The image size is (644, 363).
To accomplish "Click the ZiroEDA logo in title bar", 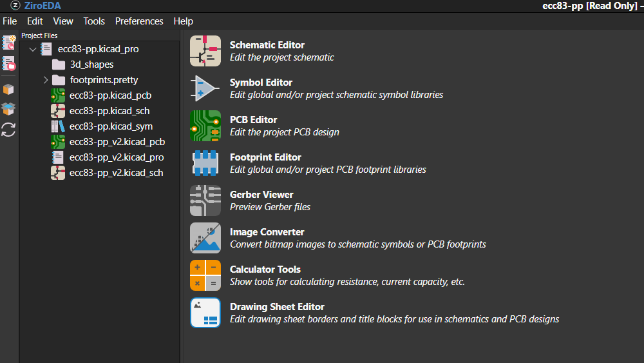I will (x=15, y=5).
